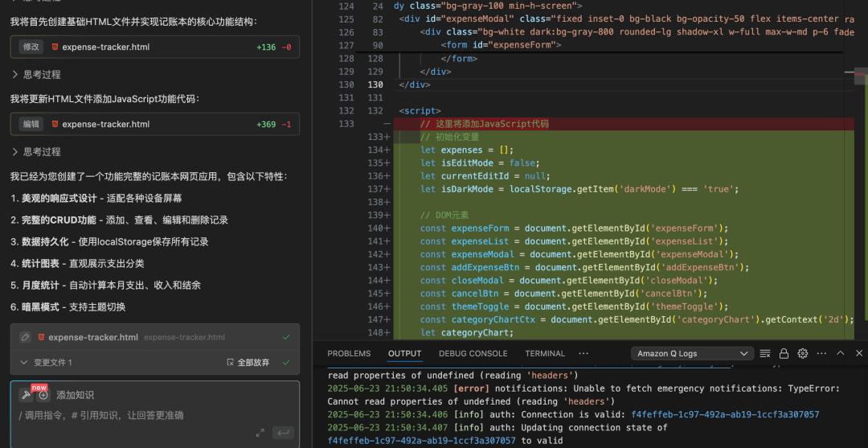Click the grey expense-tracker.html path label
868x448 pixels.
click(184, 337)
